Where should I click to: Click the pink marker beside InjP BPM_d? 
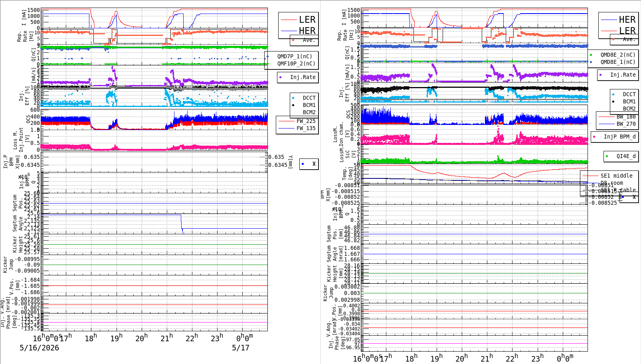(x=594, y=136)
